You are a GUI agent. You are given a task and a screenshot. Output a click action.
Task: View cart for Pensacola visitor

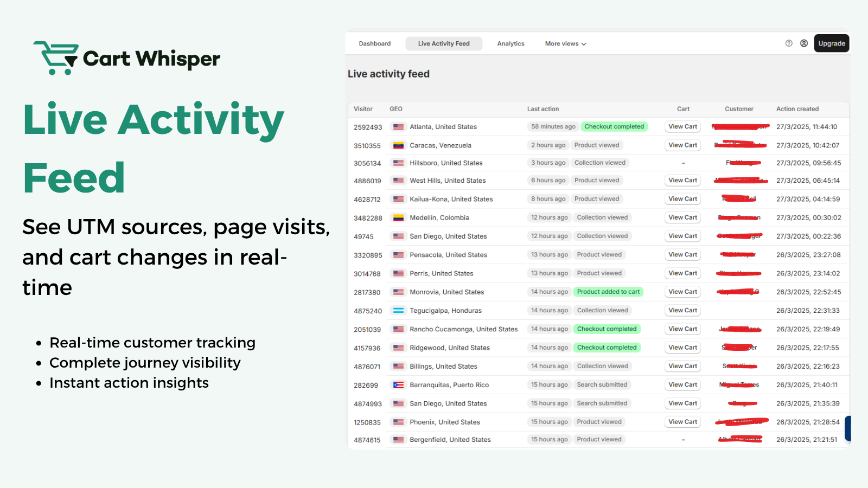(x=683, y=254)
